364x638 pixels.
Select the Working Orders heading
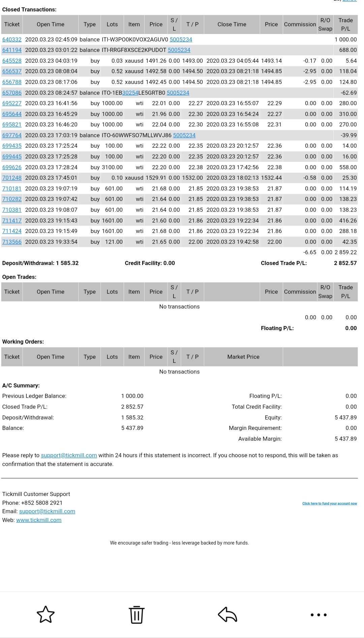pyautogui.click(x=23, y=342)
